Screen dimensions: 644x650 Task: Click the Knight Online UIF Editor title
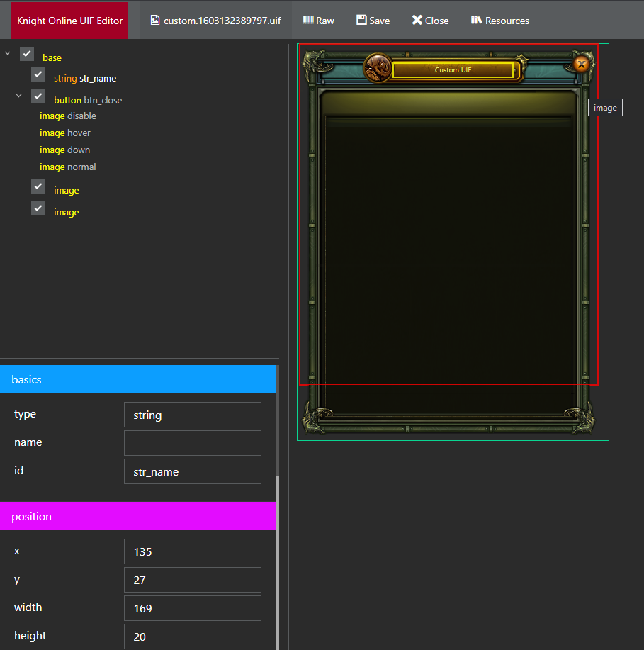coord(69,21)
